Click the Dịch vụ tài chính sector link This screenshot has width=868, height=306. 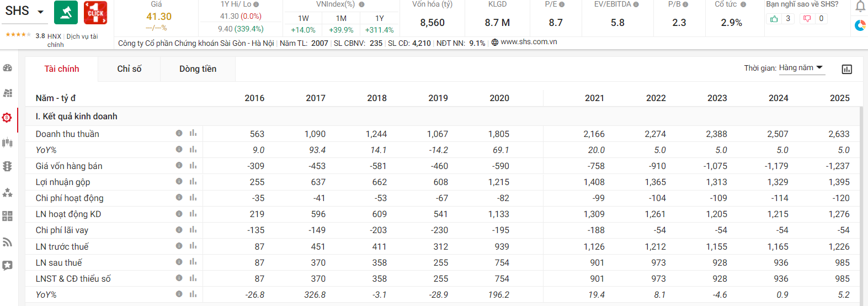82,36
